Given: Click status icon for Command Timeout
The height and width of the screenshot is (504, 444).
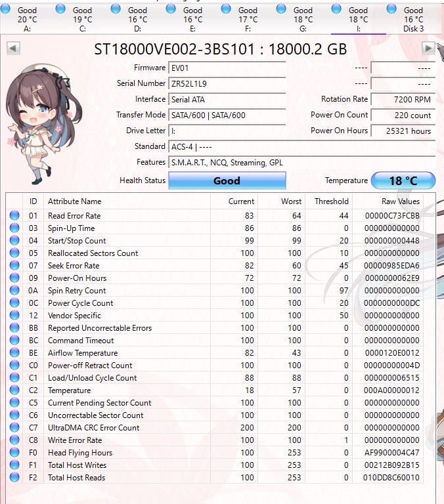Looking at the screenshot, I should coord(14,340).
